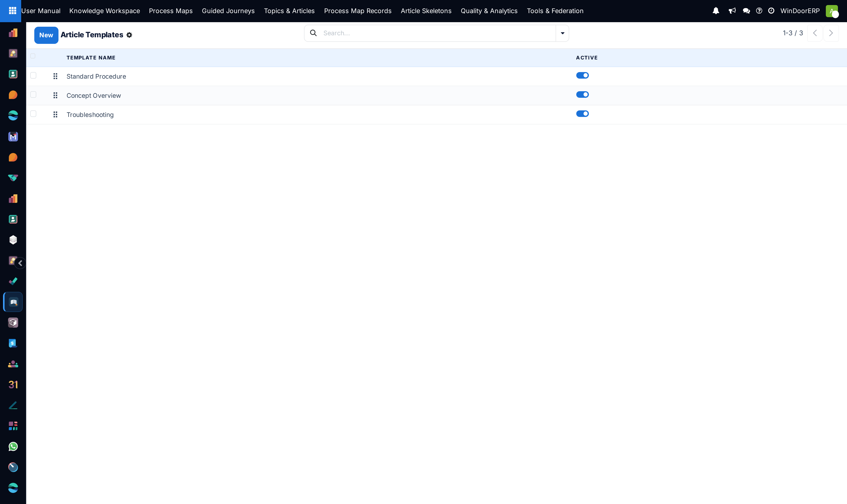This screenshot has width=847, height=504.
Task: Open the white cube app in the sidebar
Action: [13, 240]
